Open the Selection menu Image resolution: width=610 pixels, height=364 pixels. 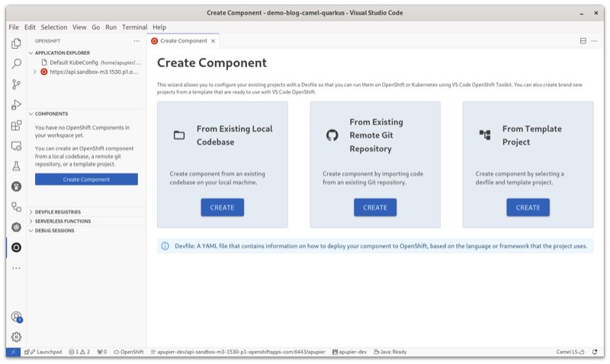point(53,27)
